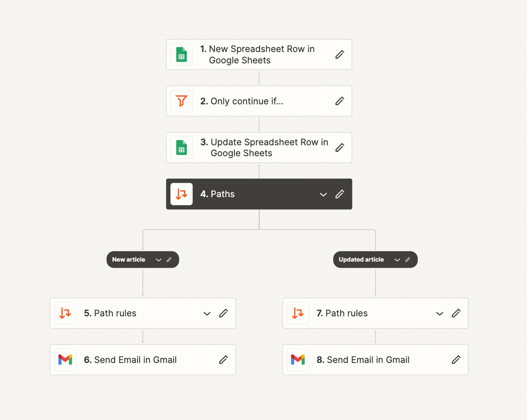Select the Filter funnel icon on step 2
Image resolution: width=527 pixels, height=420 pixels.
pos(181,101)
